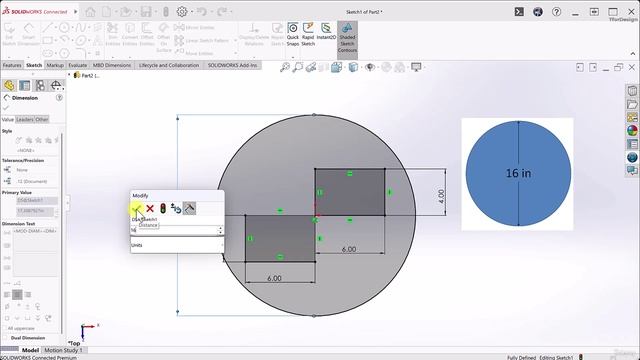This screenshot has height=360, width=640.
Task: Switch to SOLIDWORKS Add-Ins tab
Action: (232, 65)
